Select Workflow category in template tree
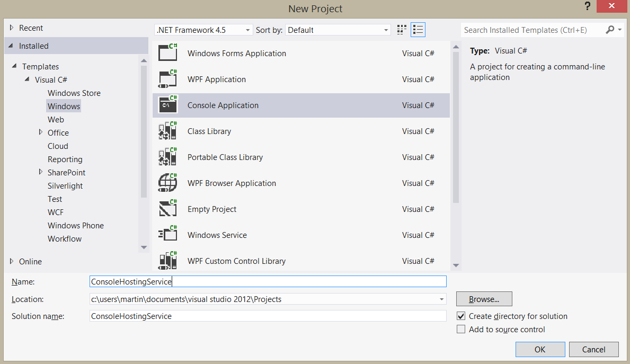Image resolution: width=630 pixels, height=364 pixels. tap(64, 239)
